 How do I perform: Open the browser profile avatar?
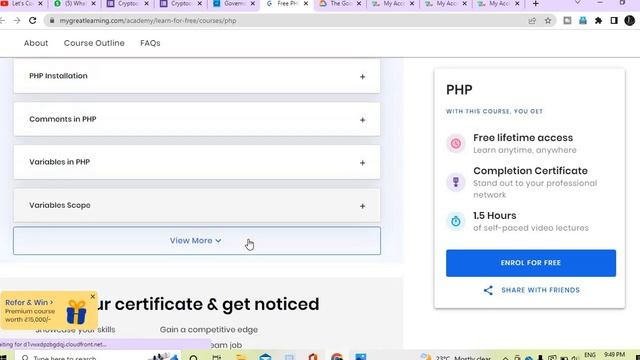coord(629,20)
